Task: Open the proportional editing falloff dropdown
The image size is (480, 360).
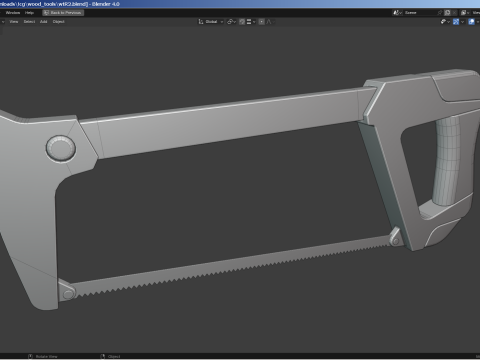Action: pyautogui.click(x=270, y=22)
